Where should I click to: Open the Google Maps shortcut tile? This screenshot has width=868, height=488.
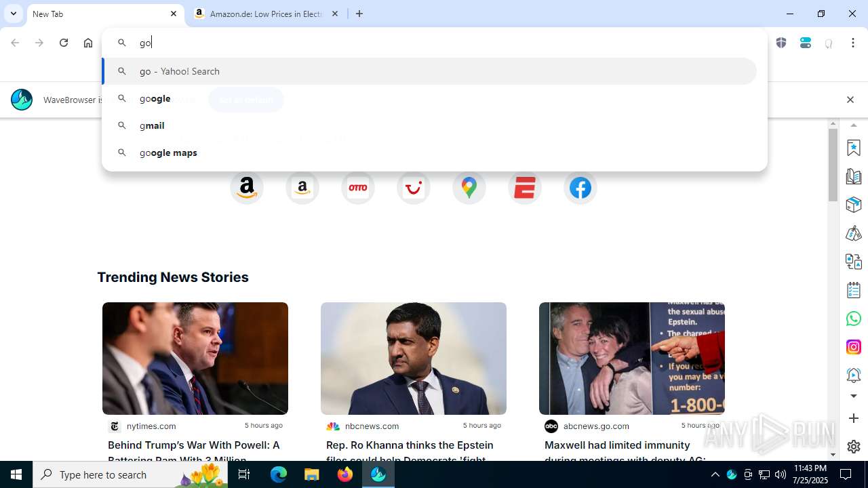469,188
